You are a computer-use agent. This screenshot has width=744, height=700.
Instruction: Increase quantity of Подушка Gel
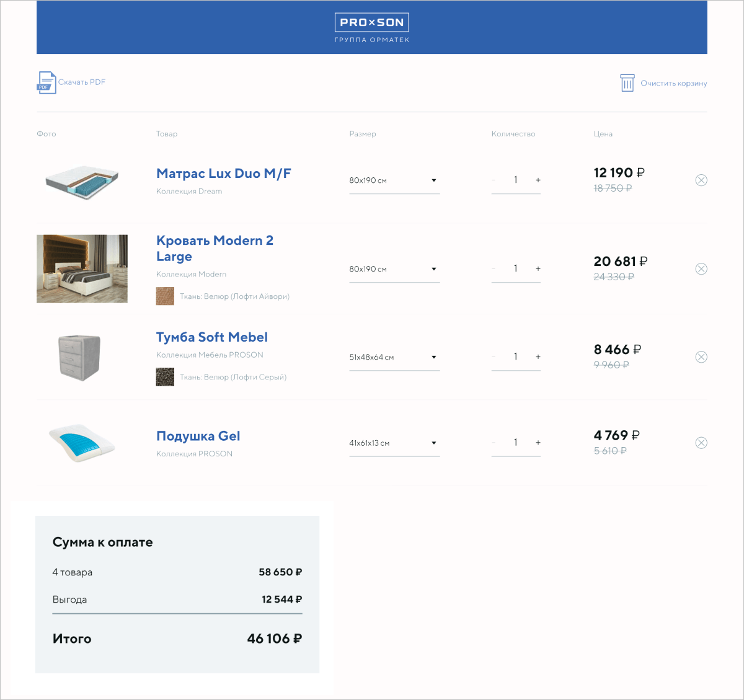538,443
